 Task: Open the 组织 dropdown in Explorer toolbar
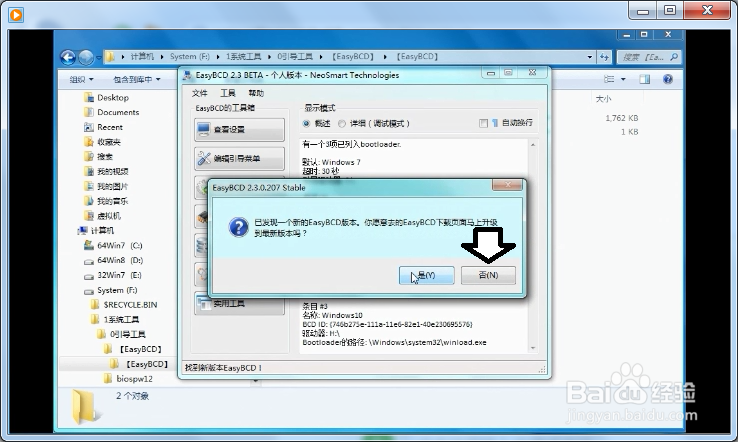(x=81, y=79)
